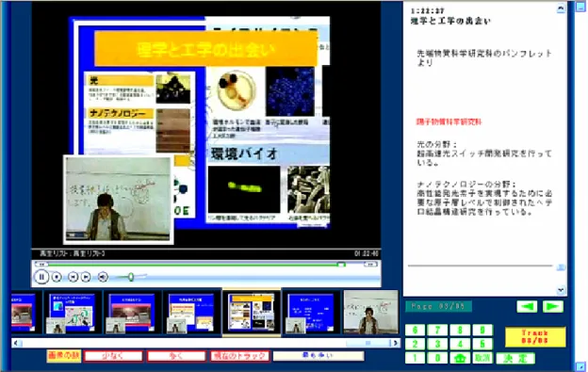Select keypad number 7

[x=437, y=330]
